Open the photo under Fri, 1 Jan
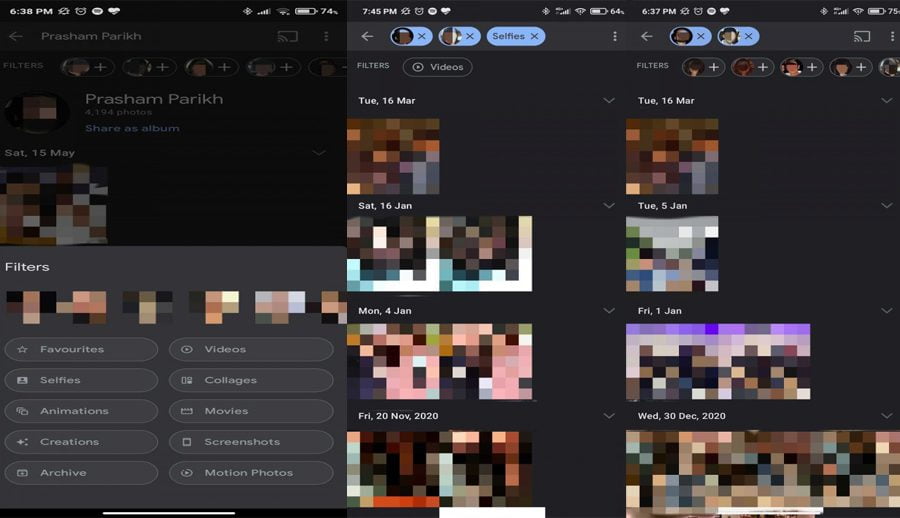Image resolution: width=900 pixels, height=518 pixels. tap(717, 361)
